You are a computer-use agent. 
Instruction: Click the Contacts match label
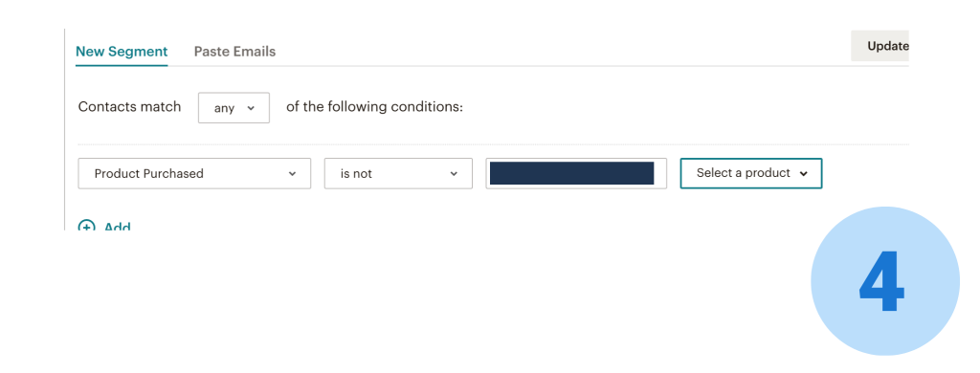click(x=129, y=107)
